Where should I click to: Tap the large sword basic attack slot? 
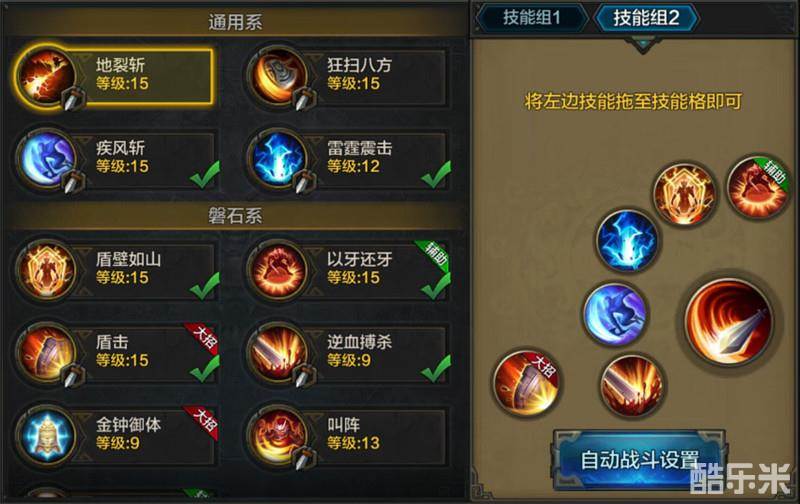click(x=728, y=321)
